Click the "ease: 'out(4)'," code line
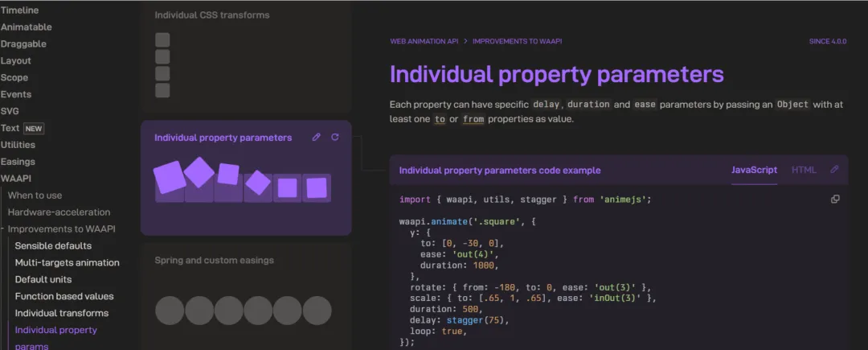This screenshot has width=868, height=350. 460,254
